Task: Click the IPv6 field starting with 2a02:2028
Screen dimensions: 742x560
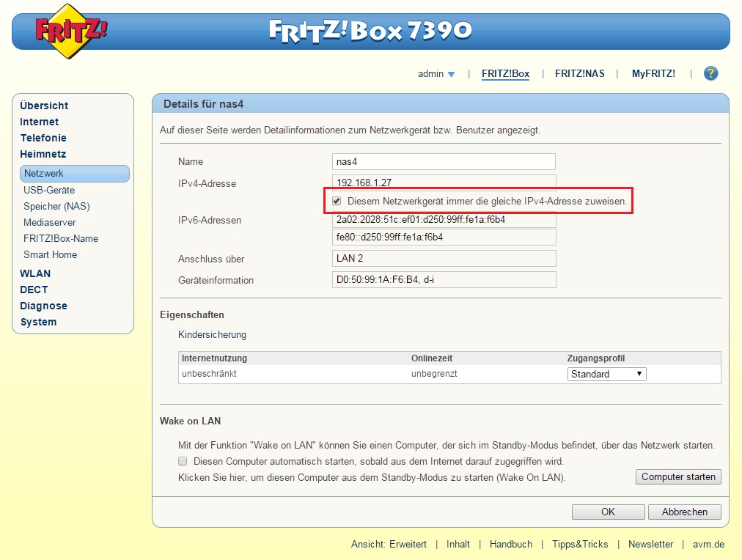Action: [x=444, y=220]
